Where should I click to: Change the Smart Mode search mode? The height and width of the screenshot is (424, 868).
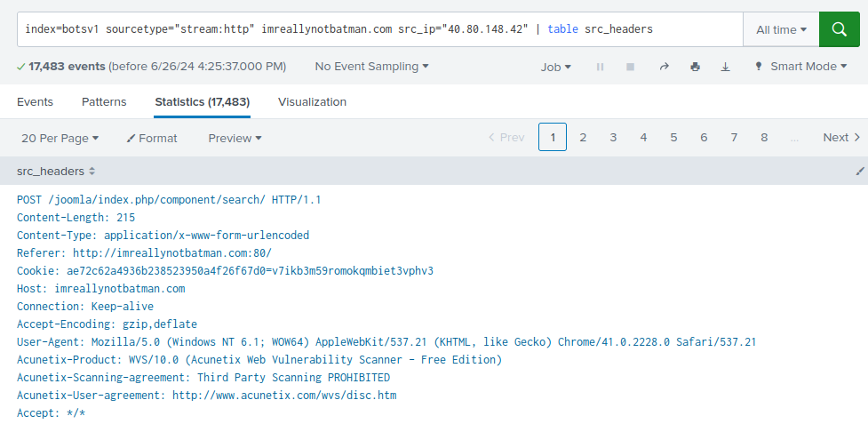pos(801,67)
